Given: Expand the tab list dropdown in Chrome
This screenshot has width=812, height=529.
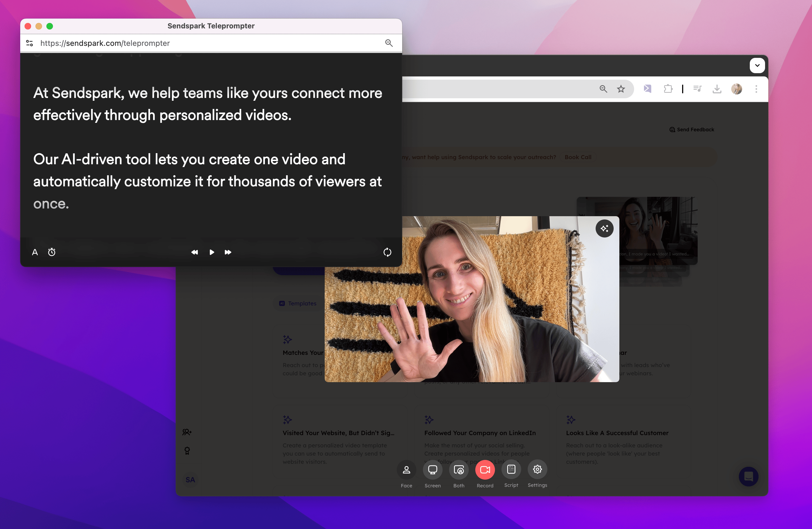Looking at the screenshot, I should coord(757,66).
